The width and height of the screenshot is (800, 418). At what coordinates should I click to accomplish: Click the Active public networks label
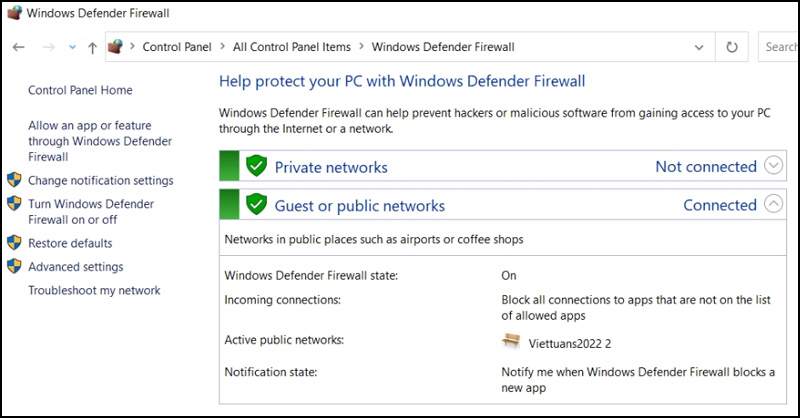284,340
